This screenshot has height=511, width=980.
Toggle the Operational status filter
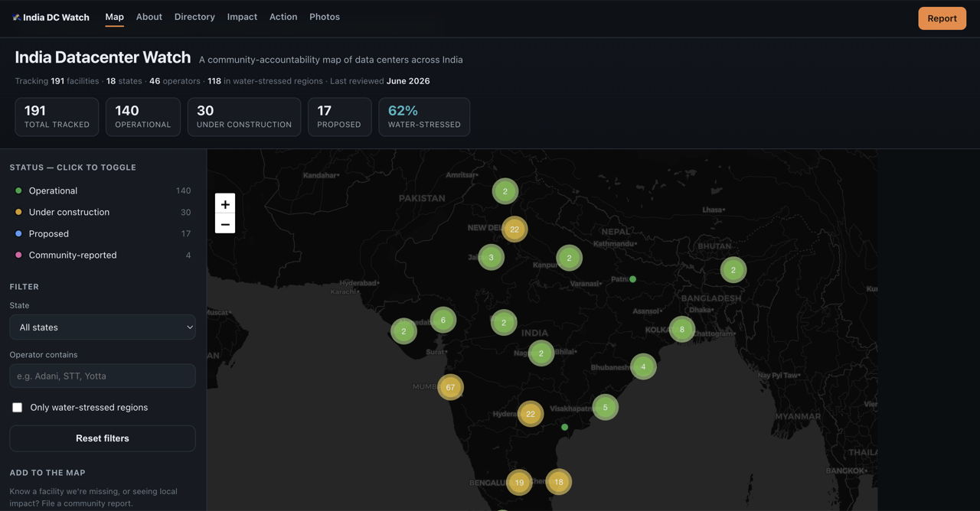pyautogui.click(x=103, y=190)
